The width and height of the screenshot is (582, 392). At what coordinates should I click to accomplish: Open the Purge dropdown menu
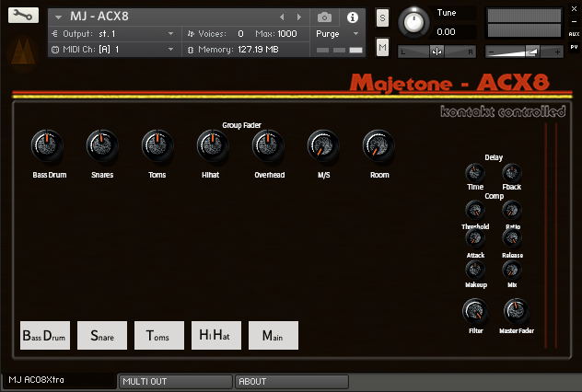pos(337,34)
